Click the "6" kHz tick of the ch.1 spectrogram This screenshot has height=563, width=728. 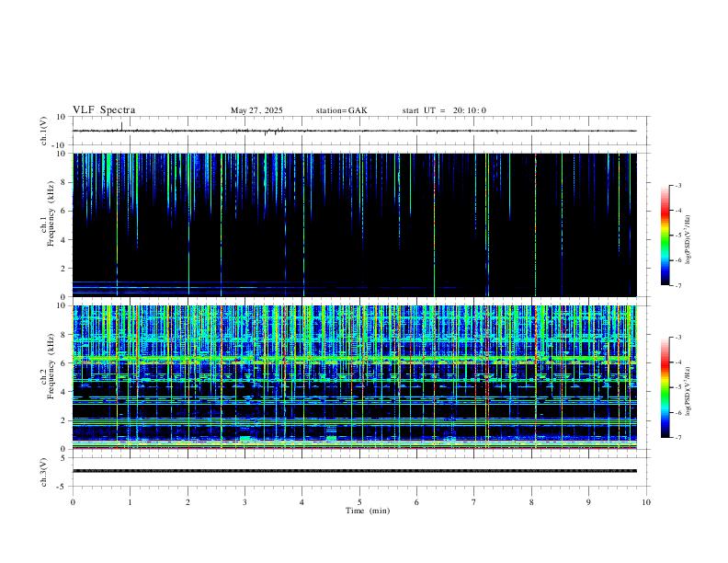(x=63, y=211)
